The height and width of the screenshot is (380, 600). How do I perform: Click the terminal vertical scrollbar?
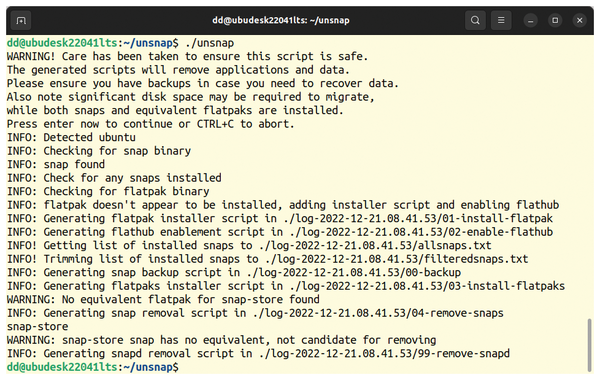589,344
